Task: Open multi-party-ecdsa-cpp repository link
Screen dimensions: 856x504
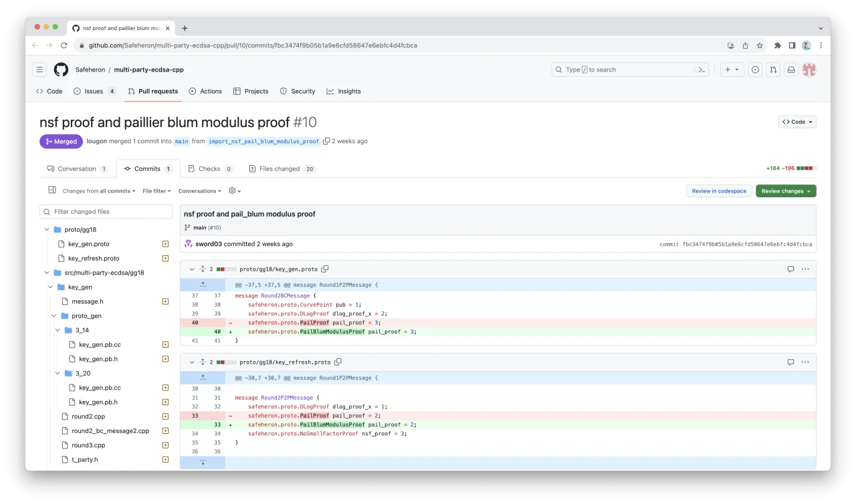Action: (148, 70)
